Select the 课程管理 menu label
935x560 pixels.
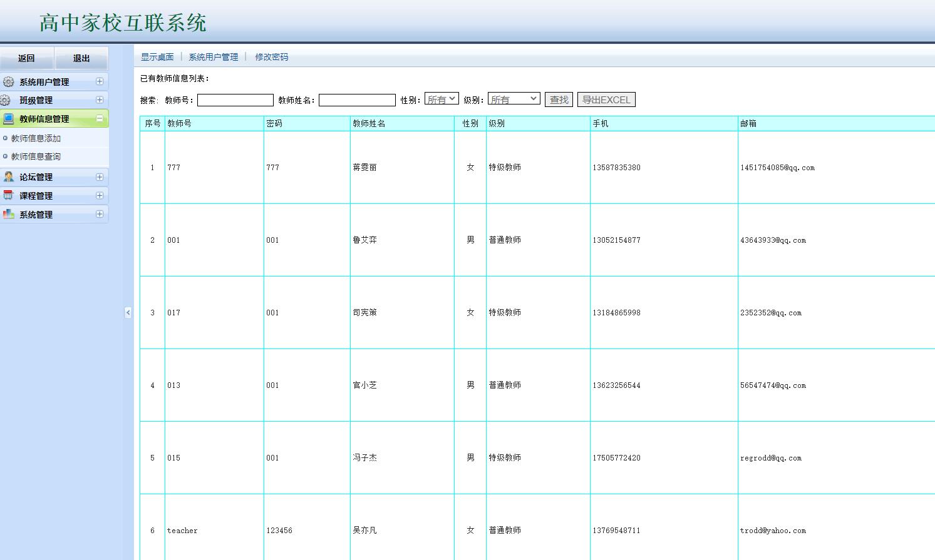click(36, 196)
